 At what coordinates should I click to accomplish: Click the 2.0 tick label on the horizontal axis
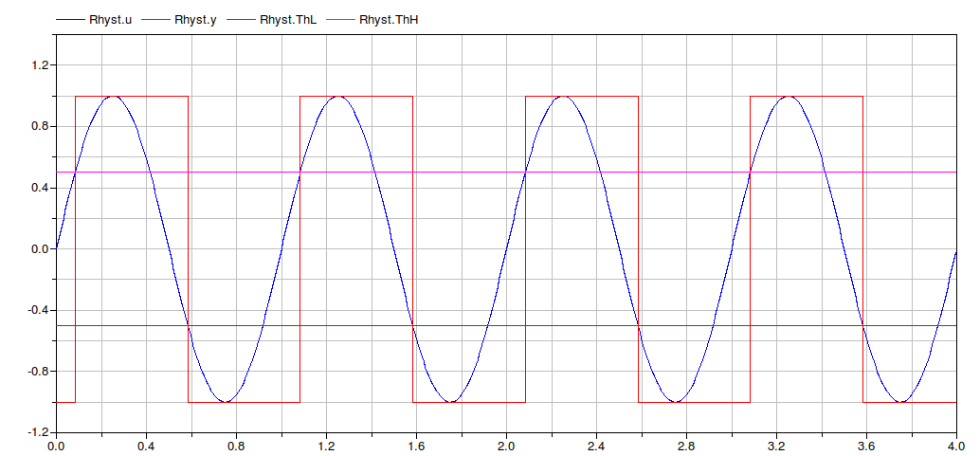(x=506, y=446)
